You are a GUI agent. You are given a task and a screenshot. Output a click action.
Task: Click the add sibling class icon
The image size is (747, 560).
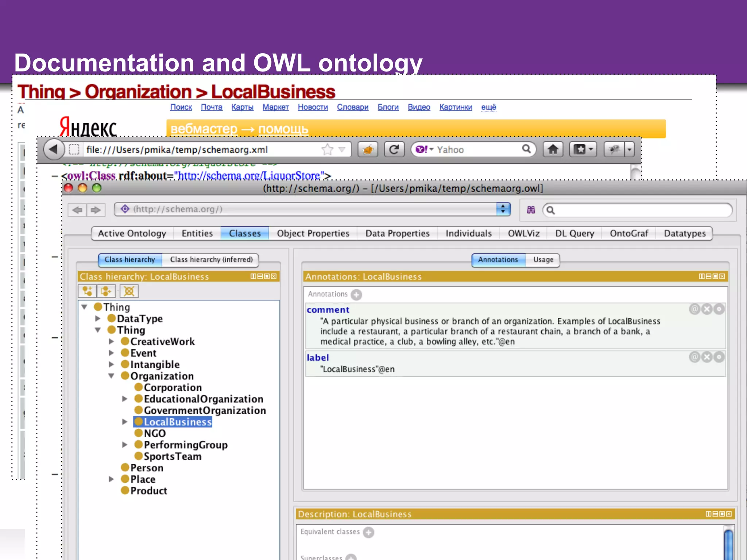[x=106, y=291]
